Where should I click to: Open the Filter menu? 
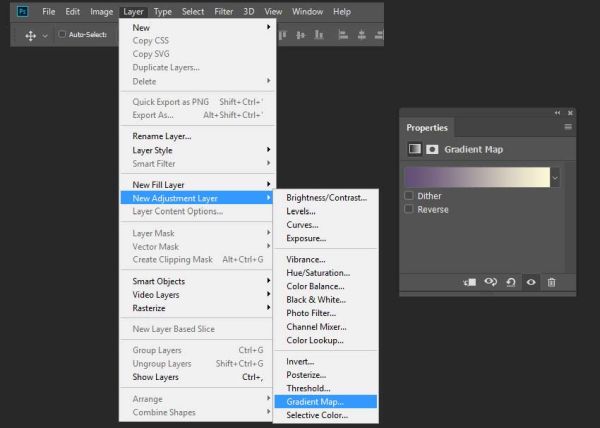click(223, 12)
